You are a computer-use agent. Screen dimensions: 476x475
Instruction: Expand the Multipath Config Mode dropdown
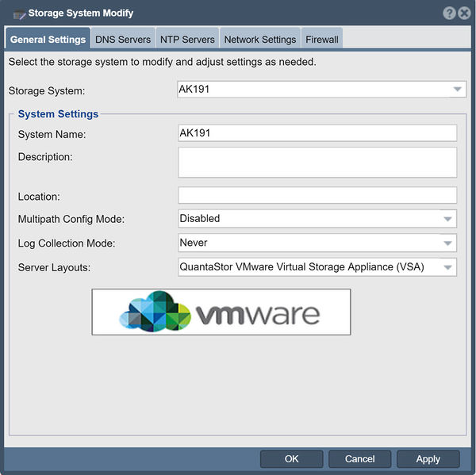317,219
